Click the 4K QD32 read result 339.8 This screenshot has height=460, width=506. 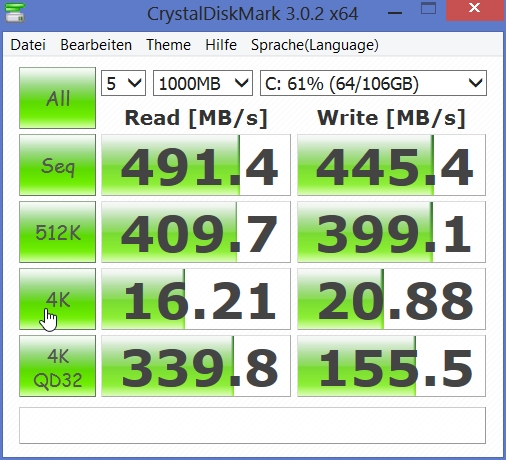pyautogui.click(x=196, y=366)
